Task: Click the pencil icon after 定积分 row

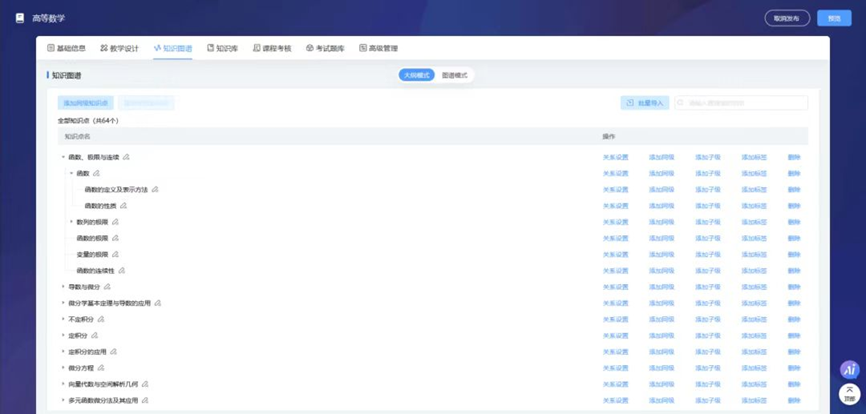Action: pos(94,336)
